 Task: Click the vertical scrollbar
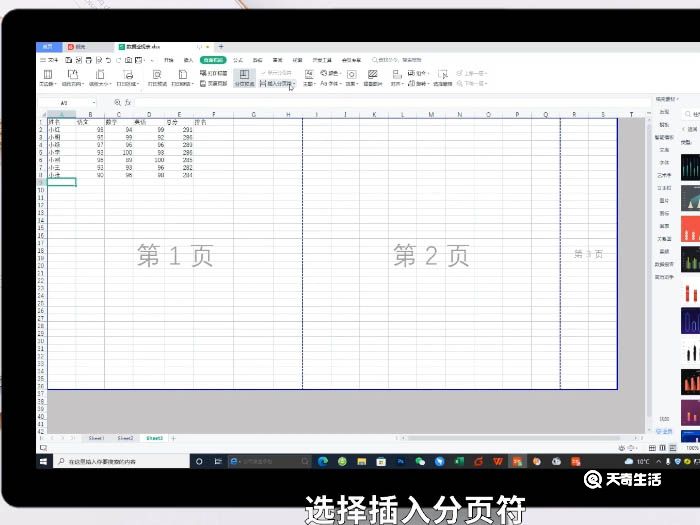[649, 272]
